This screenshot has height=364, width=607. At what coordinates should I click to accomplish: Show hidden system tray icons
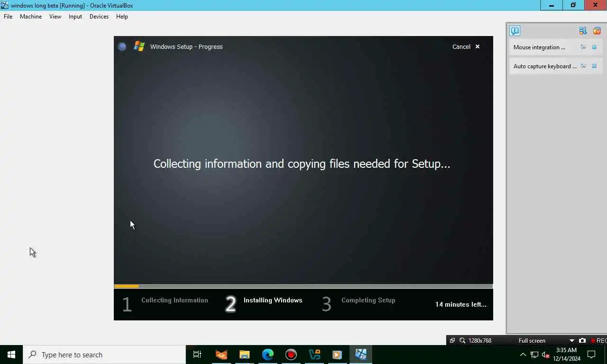523,355
